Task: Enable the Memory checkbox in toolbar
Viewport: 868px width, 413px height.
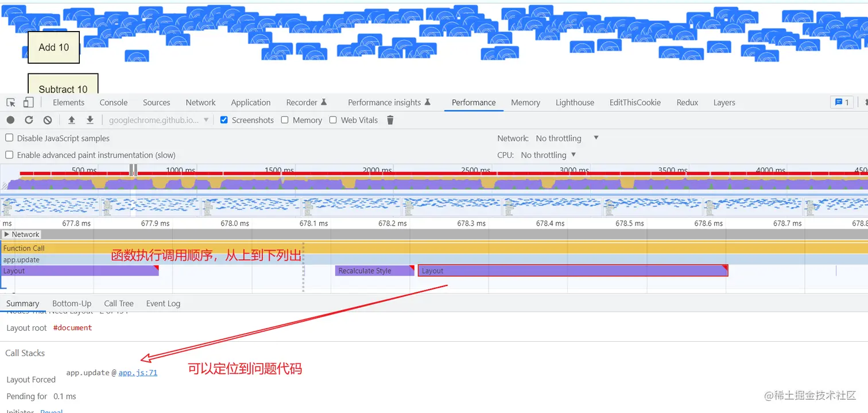Action: pyautogui.click(x=285, y=120)
